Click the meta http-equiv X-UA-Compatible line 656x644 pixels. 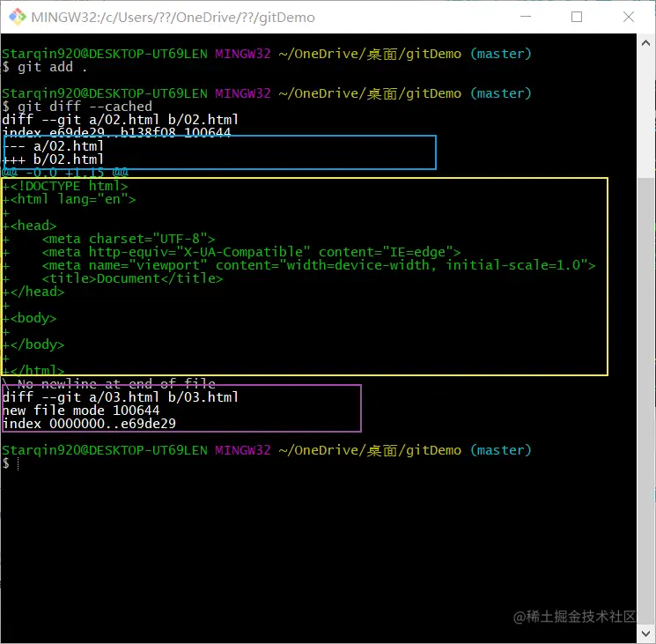232,252
